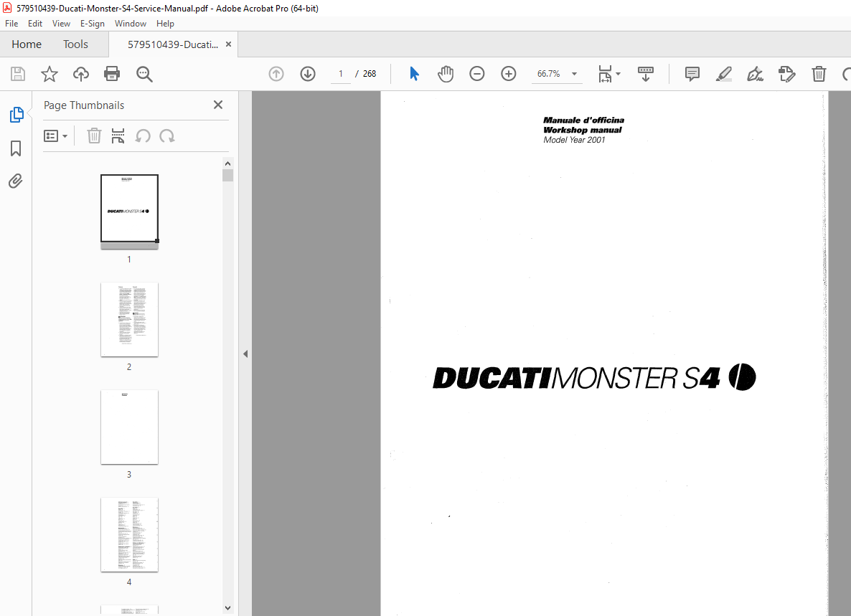Close the Page Thumbnails panel

click(x=218, y=105)
